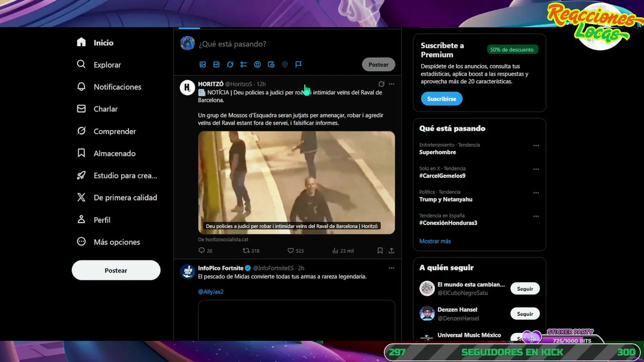
Task: Bookmark the HORITZÓ post
Action: click(x=380, y=250)
